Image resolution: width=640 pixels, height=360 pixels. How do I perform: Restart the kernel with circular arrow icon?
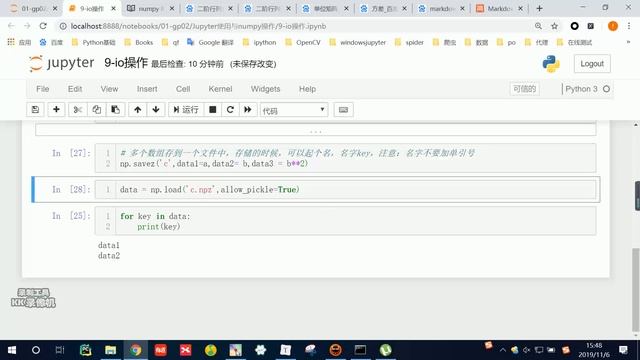click(x=230, y=109)
